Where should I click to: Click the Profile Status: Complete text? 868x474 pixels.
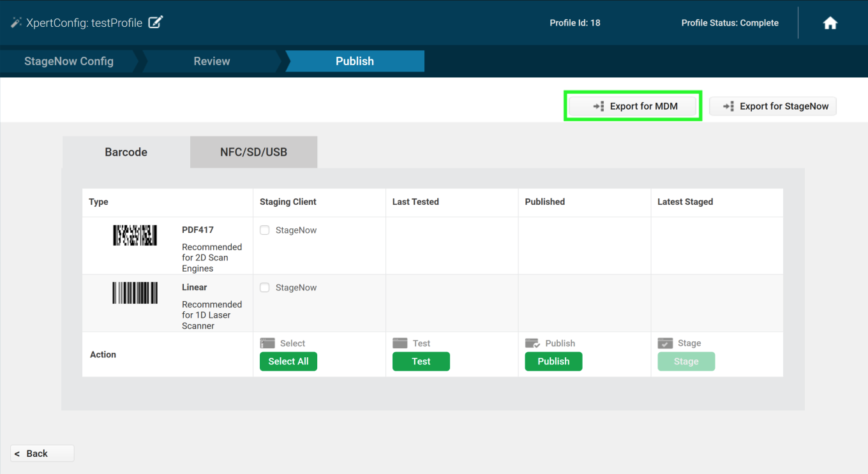point(730,23)
